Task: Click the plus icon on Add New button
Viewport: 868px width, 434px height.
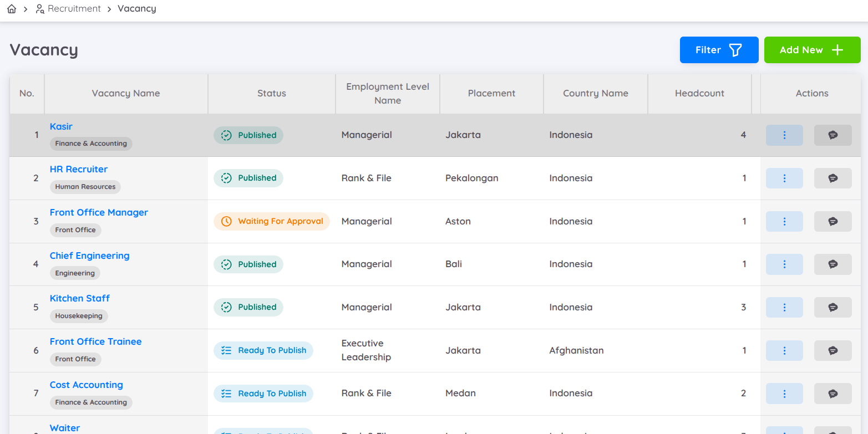Action: coord(837,49)
